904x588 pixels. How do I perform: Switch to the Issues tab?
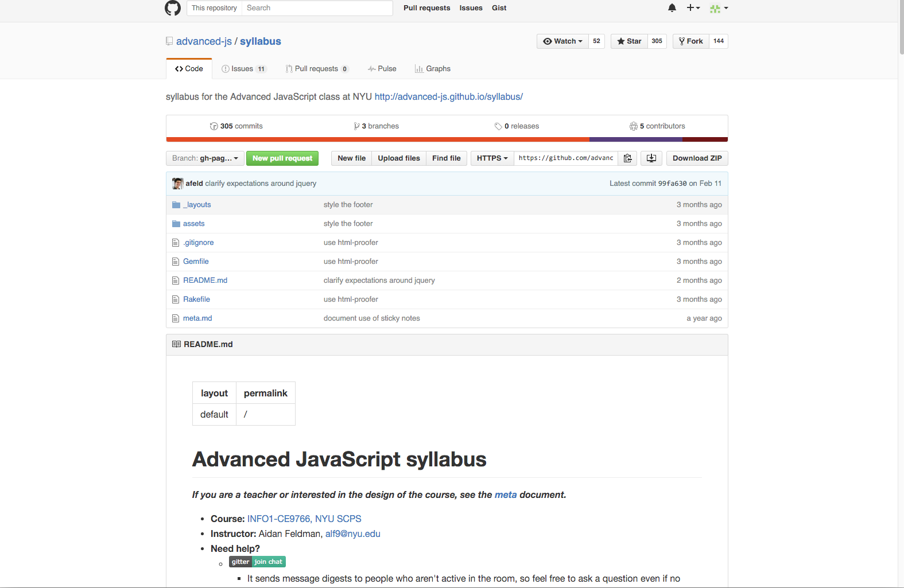pos(244,69)
